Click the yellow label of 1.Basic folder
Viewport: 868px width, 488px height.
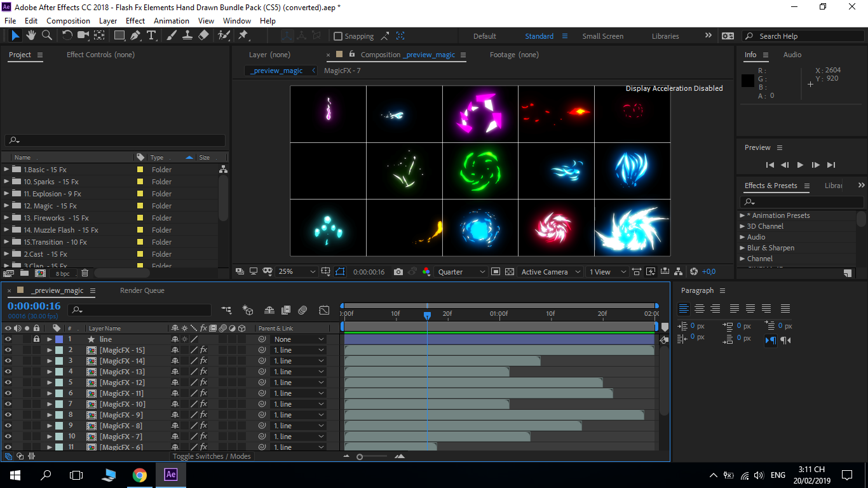click(140, 170)
